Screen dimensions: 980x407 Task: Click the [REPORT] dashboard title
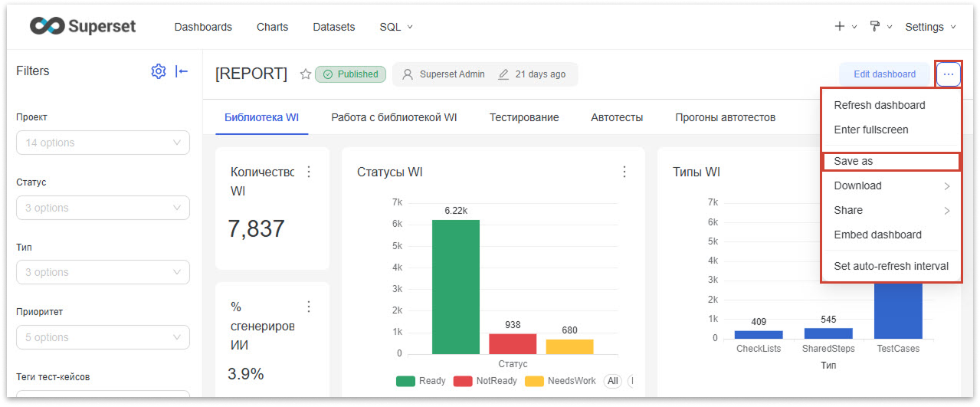tap(251, 74)
